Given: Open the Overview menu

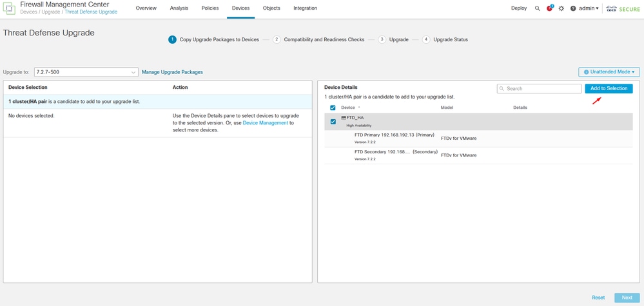Looking at the screenshot, I should (x=146, y=8).
